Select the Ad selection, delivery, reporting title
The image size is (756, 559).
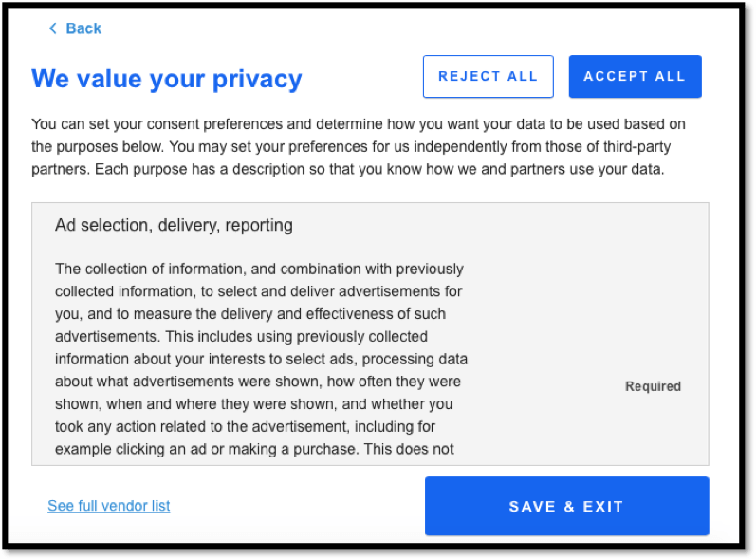coord(174,225)
